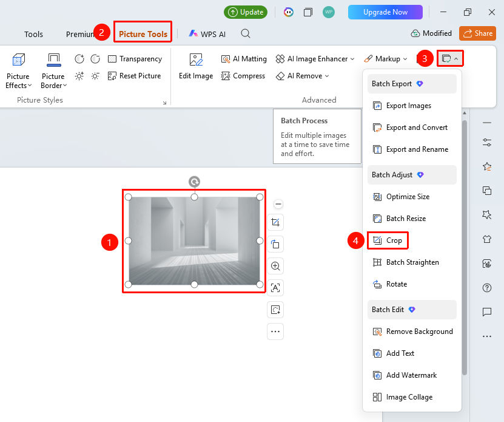Image resolution: width=504 pixels, height=422 pixels.
Task: Select the corridor picture on the canvas
Action: [x=194, y=241]
